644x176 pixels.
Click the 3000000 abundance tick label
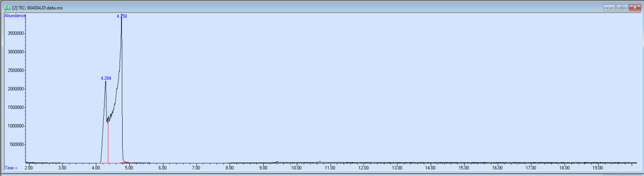pyautogui.click(x=15, y=52)
